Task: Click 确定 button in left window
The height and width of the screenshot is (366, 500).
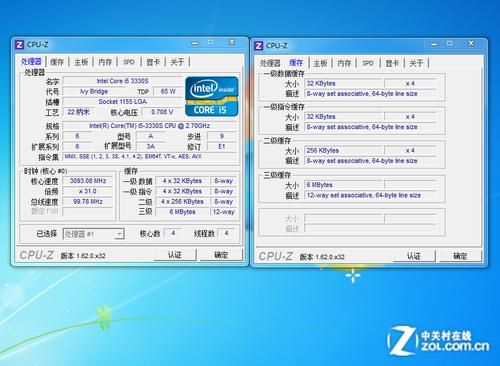Action: 221,255
